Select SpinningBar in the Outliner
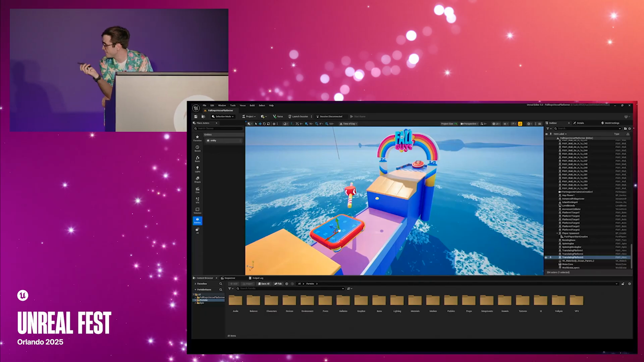 [568, 243]
